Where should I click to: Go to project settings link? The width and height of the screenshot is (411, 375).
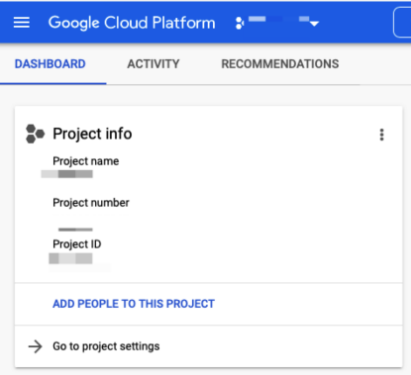[x=106, y=346]
